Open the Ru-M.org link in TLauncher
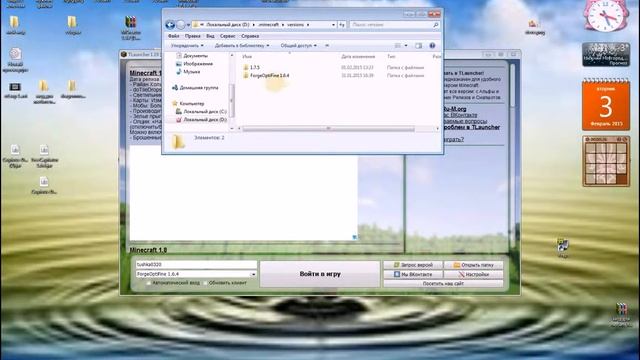The image size is (640, 360). tap(454, 109)
